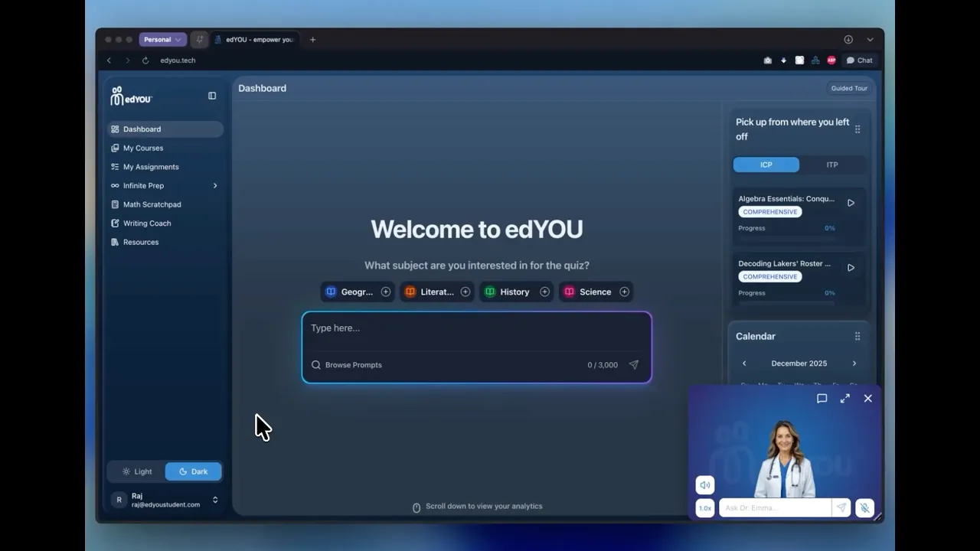980x551 pixels.
Task: Click the Raj user avatar
Action: tap(119, 500)
